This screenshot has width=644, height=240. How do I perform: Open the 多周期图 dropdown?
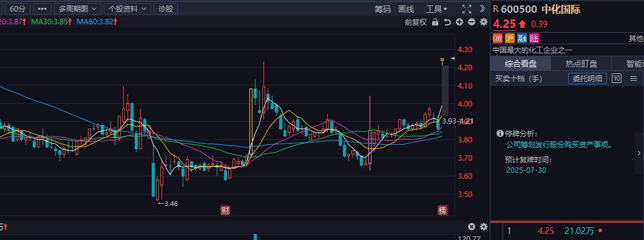tap(78, 8)
